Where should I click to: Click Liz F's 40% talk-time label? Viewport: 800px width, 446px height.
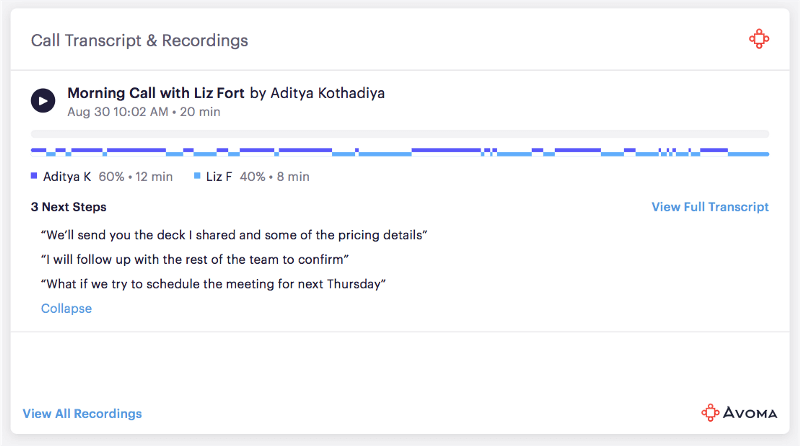pyautogui.click(x=273, y=177)
